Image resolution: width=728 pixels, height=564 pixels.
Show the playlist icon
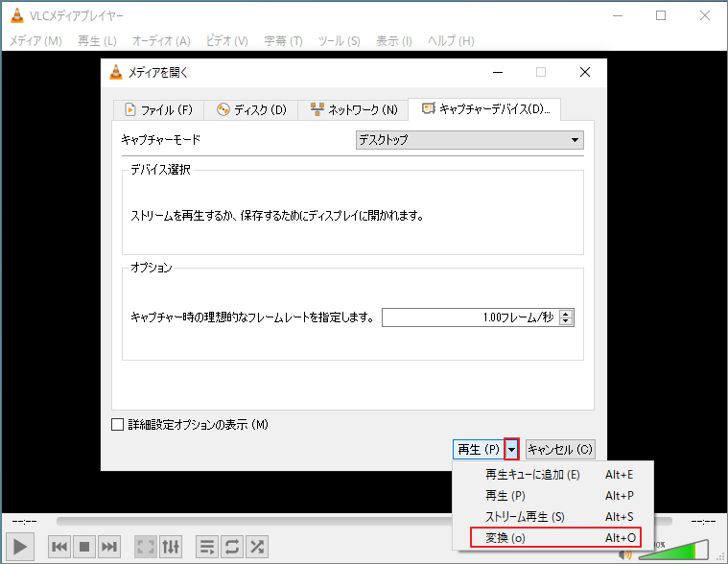pos(206,547)
